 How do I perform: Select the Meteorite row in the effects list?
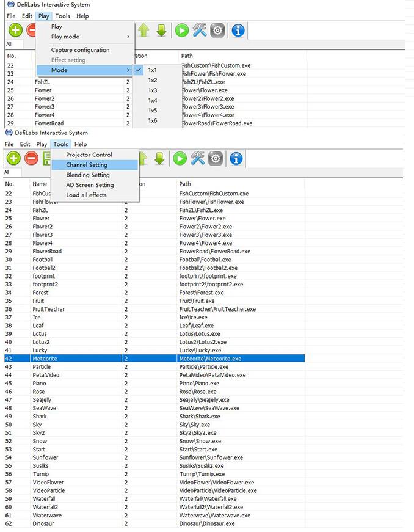coord(44,359)
